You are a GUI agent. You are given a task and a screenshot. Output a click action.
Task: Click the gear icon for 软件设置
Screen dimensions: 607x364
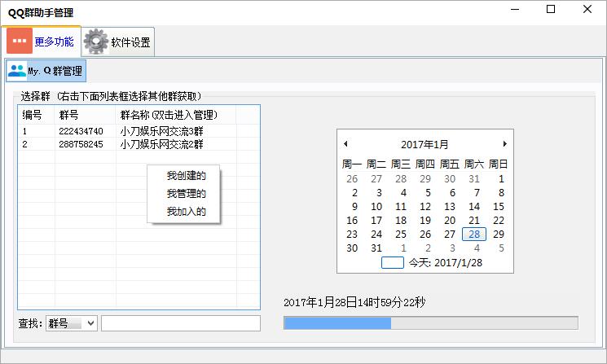tap(96, 42)
